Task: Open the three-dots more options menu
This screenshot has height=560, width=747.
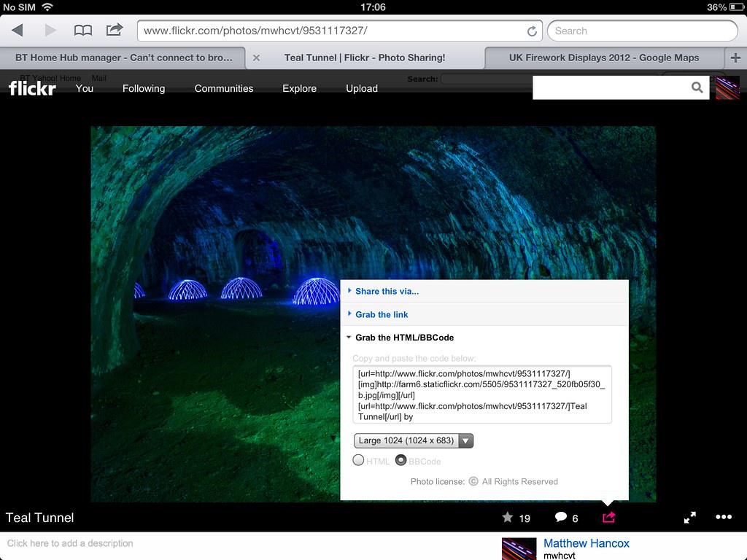Action: pos(724,517)
